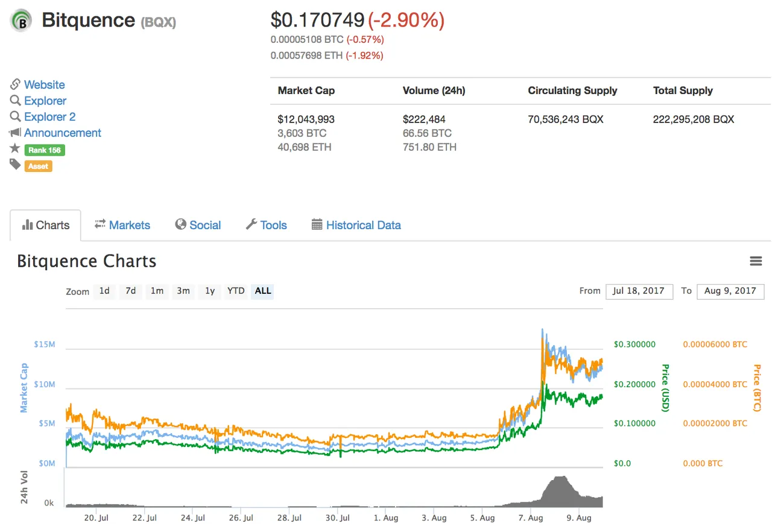Click the globe icon in Social tab
The width and height of the screenshot is (772, 532).
tap(180, 224)
